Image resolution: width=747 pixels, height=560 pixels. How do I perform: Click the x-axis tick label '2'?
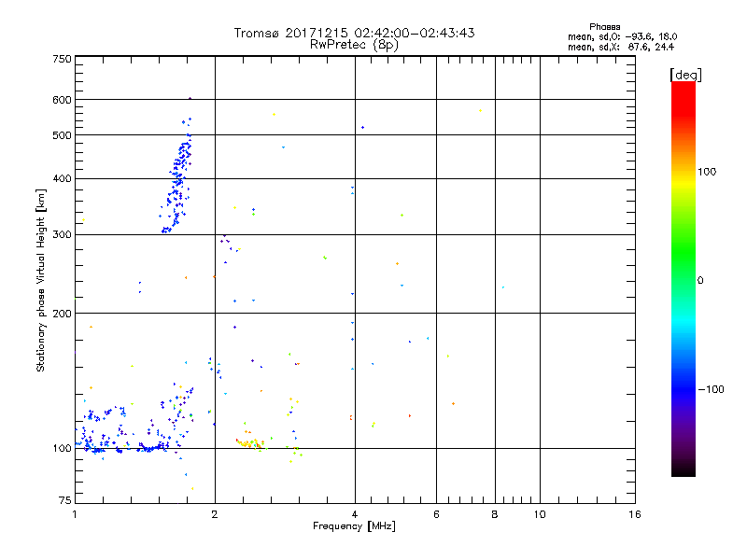215,514
